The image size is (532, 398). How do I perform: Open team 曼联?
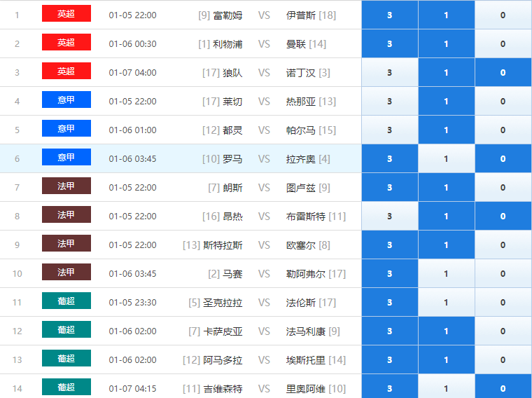tap(296, 44)
